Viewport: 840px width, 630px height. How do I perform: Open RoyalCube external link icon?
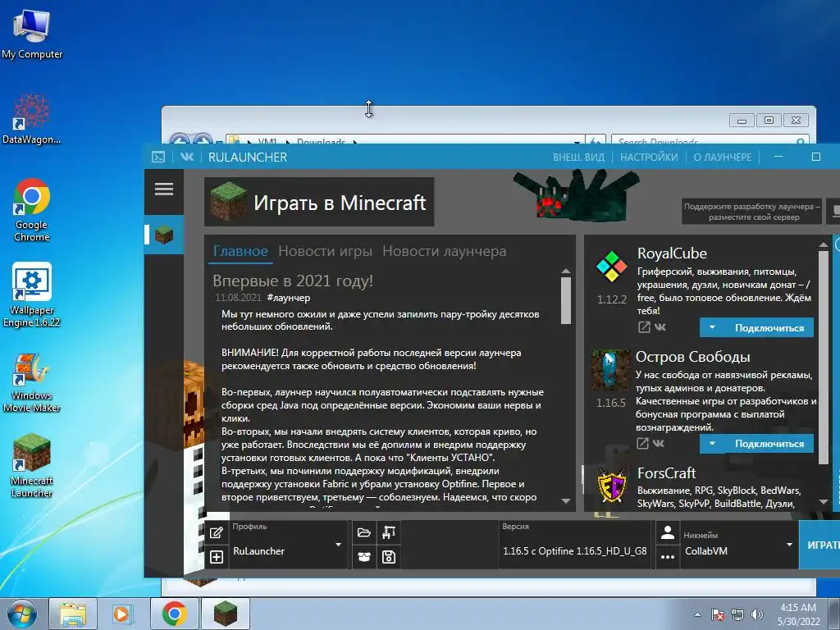pyautogui.click(x=644, y=326)
